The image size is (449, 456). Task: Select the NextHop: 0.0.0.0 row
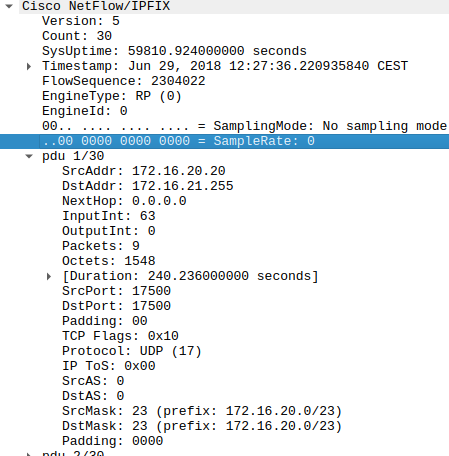pyautogui.click(x=124, y=201)
